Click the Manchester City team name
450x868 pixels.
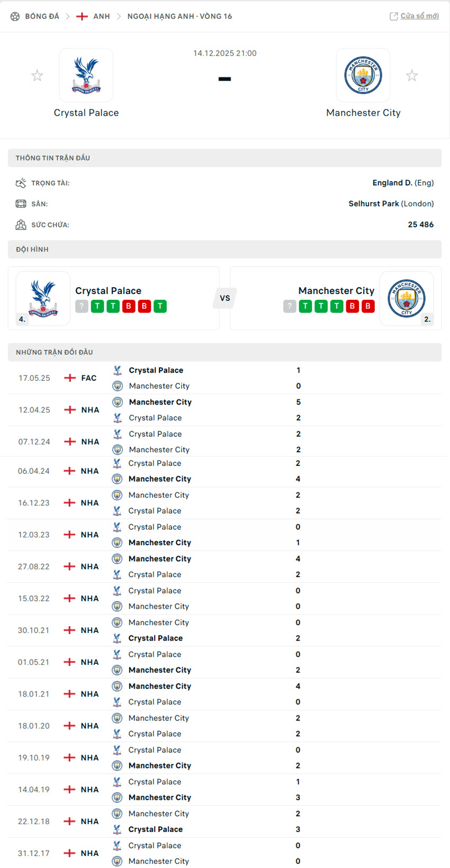coord(364,112)
